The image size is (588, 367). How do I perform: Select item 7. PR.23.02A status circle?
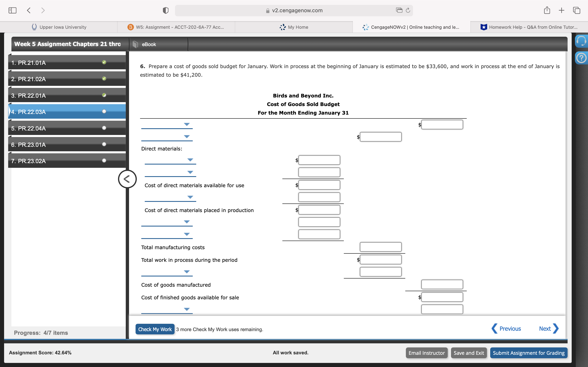(x=104, y=160)
